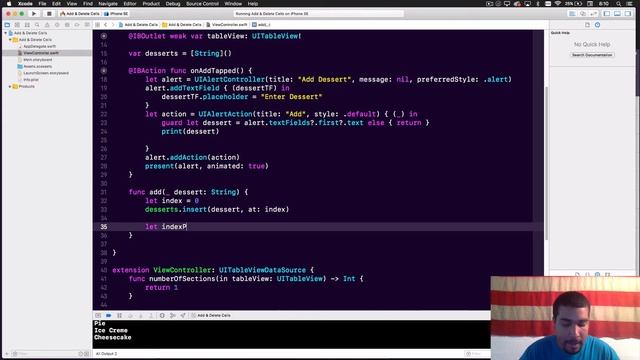
Task: Select AppDelegate.swift in the navigator
Action: point(39,47)
